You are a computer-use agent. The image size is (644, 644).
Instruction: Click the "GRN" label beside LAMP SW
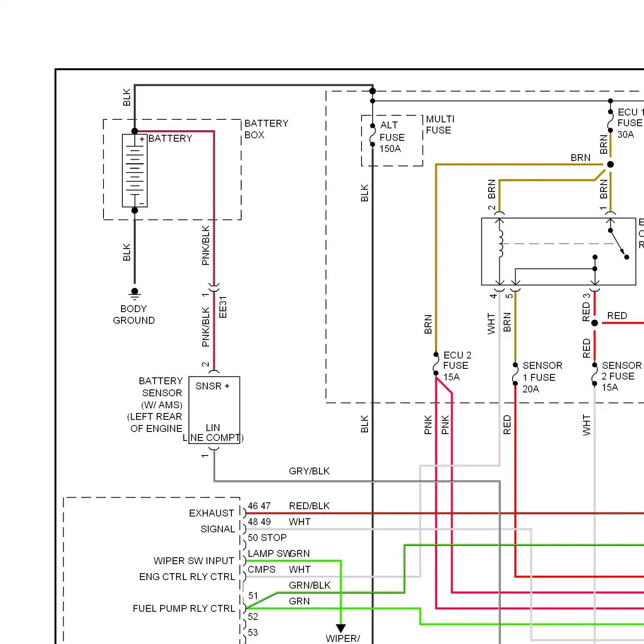coord(300,553)
